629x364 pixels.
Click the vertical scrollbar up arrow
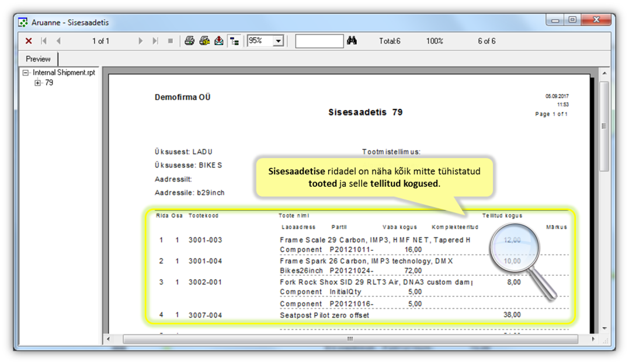tap(604, 73)
